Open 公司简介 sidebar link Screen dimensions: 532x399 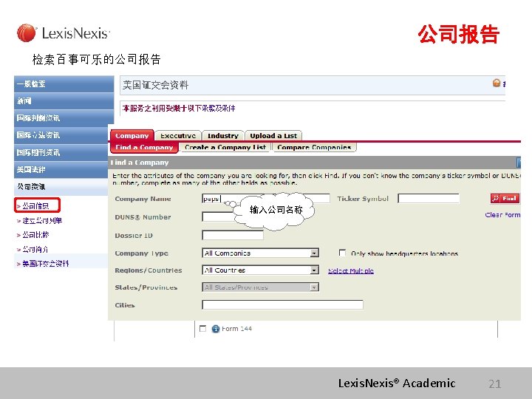[x=35, y=250]
